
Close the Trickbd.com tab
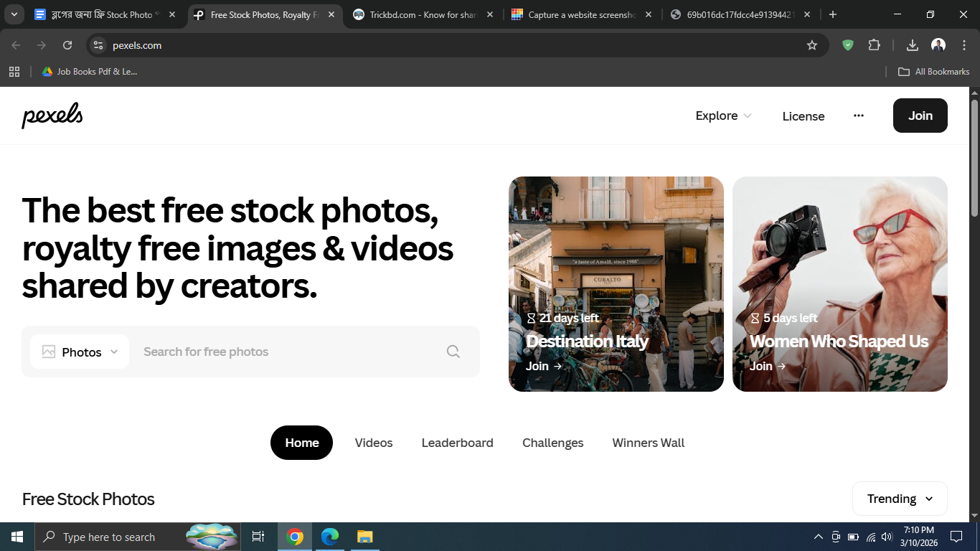coord(489,14)
